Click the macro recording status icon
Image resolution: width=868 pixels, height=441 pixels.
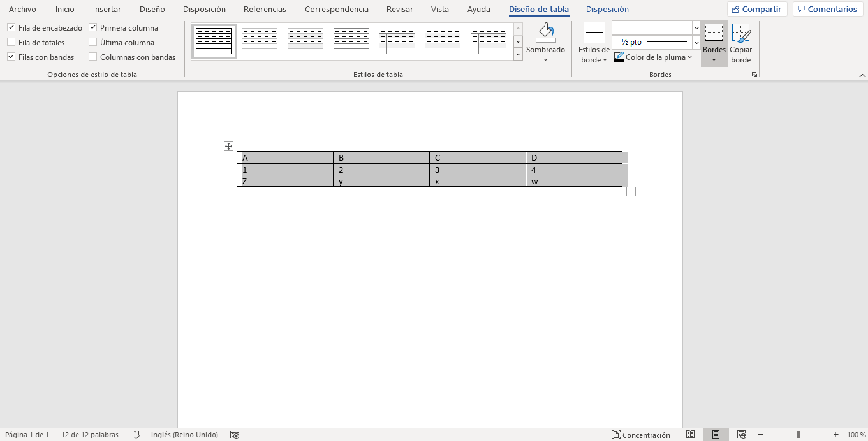click(235, 435)
